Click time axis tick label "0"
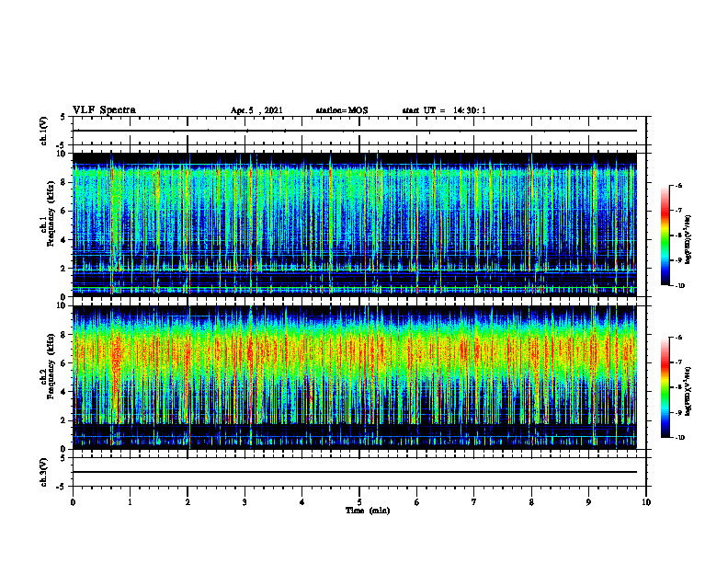 pyautogui.click(x=73, y=502)
